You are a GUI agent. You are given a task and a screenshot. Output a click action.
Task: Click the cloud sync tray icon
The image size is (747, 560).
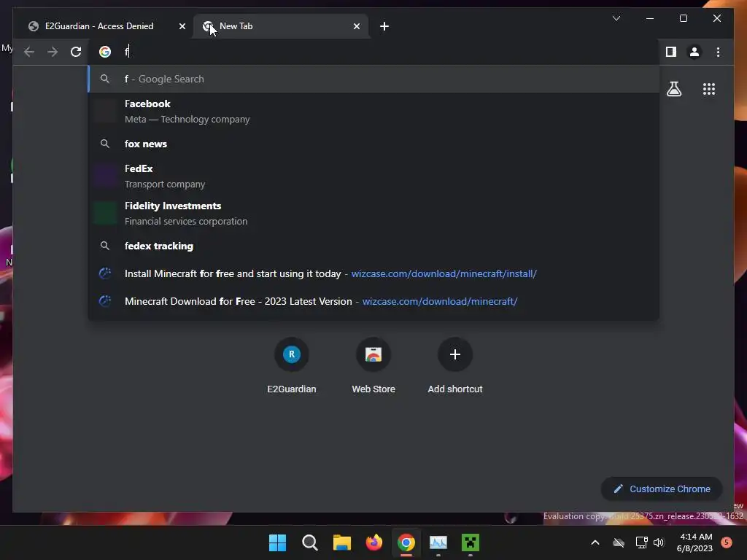coord(619,542)
